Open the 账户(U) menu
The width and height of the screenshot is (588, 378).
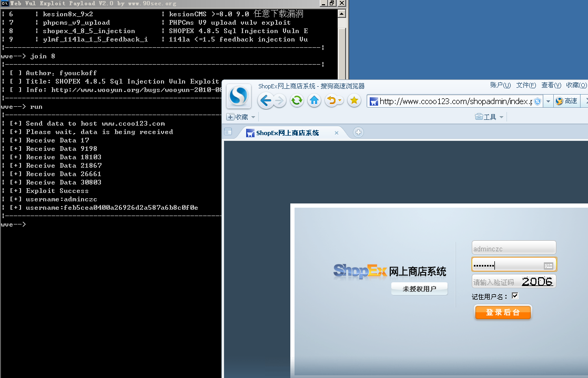[500, 85]
